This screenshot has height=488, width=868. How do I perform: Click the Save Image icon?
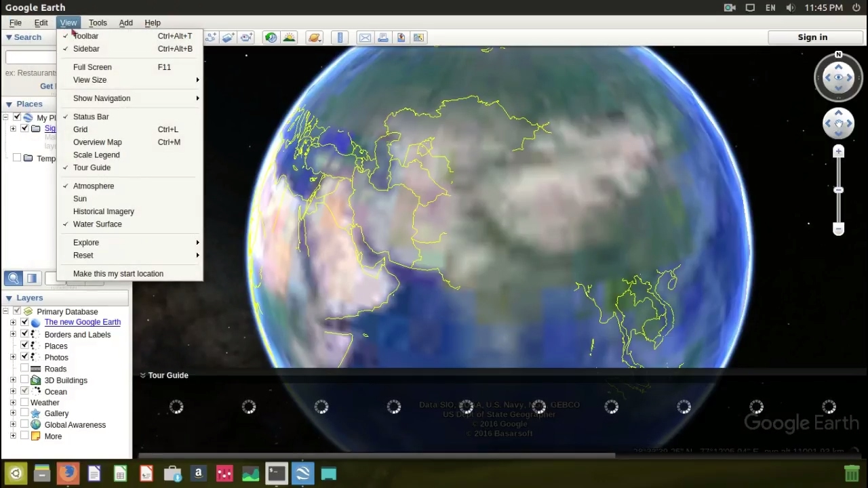401,37
